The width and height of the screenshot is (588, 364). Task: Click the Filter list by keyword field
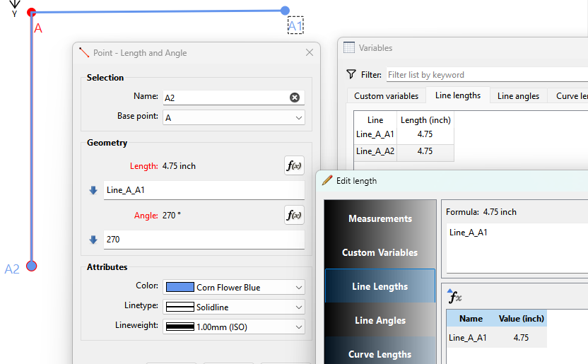(486, 75)
